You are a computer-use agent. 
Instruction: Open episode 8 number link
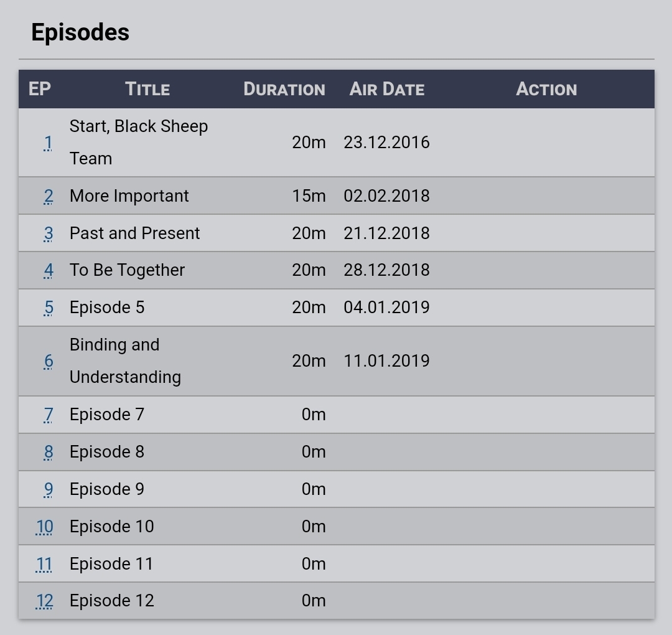click(48, 452)
